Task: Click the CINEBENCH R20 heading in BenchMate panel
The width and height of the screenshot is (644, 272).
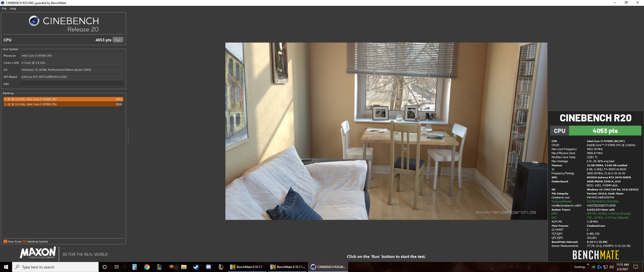Action: coord(595,118)
